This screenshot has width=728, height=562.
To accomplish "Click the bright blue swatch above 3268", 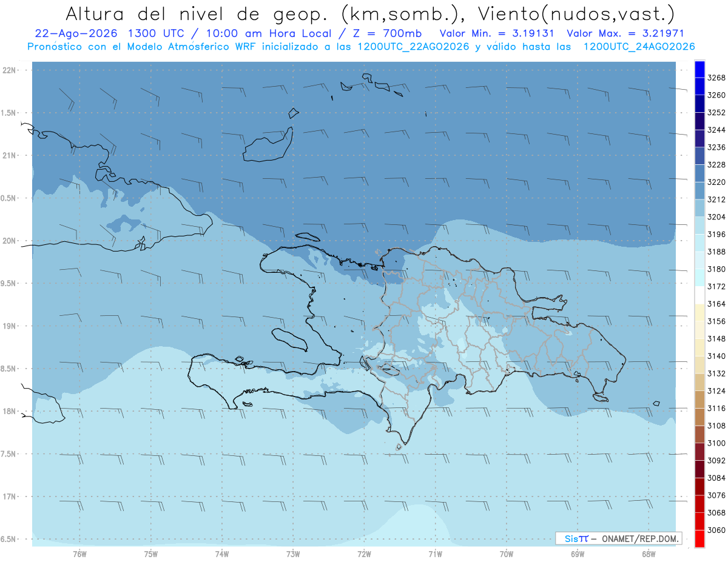I will pyautogui.click(x=699, y=69).
